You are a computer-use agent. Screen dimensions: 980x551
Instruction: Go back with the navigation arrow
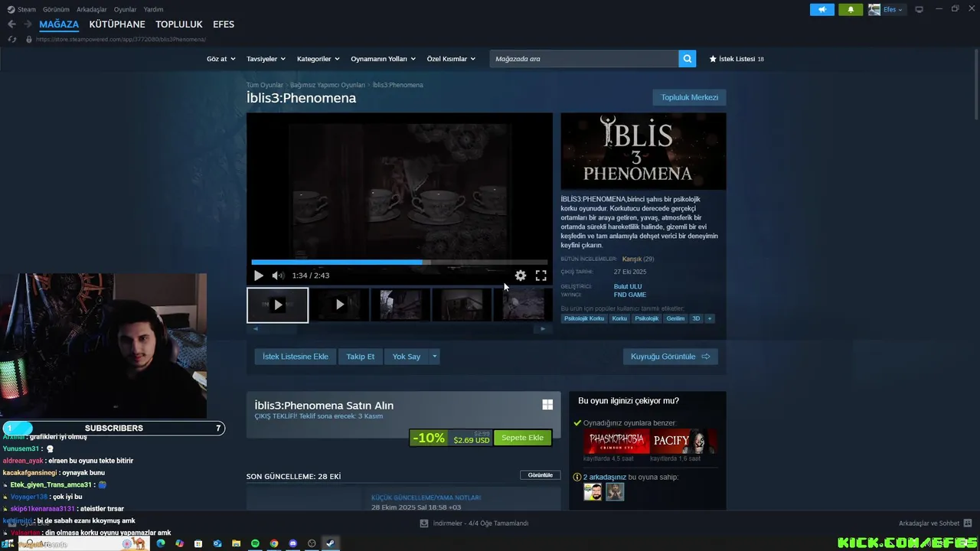[11, 24]
